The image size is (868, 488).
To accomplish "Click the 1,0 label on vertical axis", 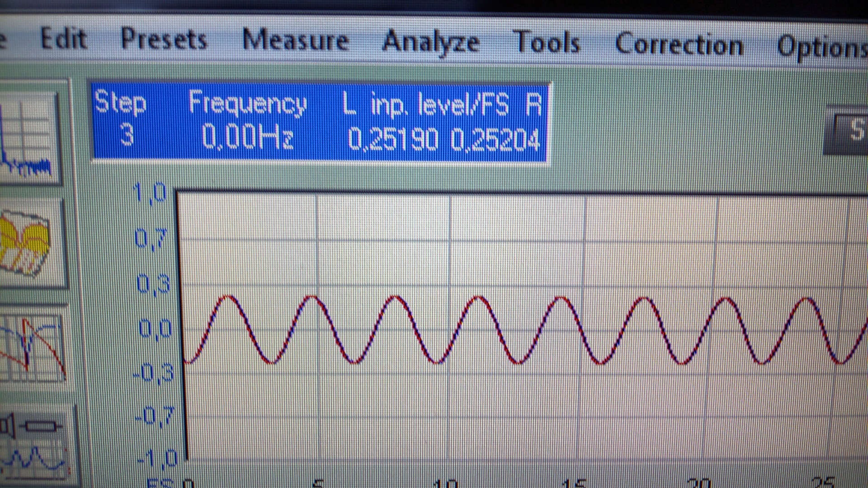I will click(151, 193).
